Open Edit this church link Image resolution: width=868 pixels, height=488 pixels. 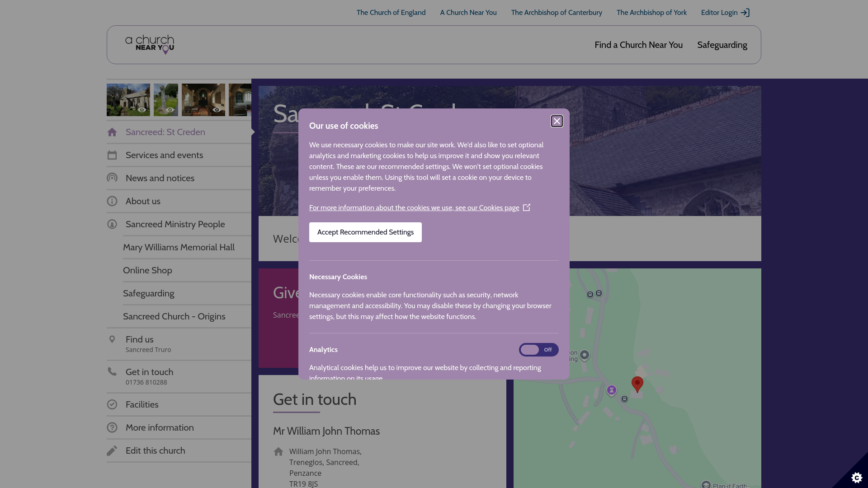179,450
